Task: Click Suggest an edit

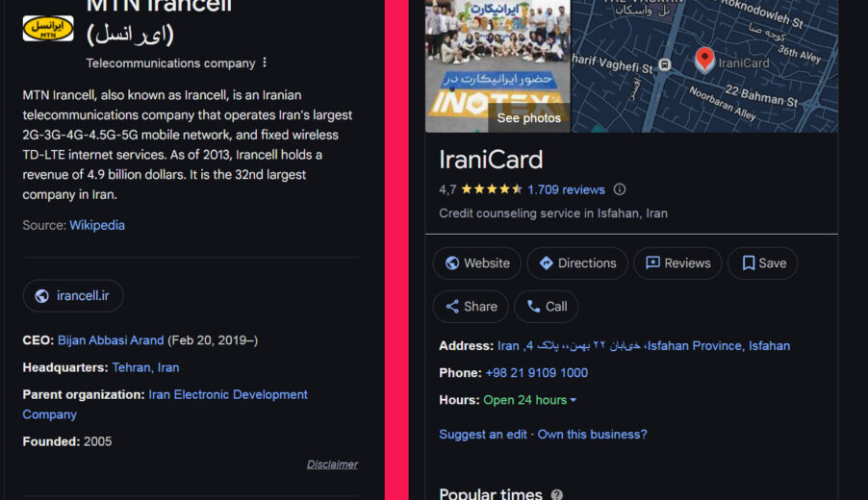Action: coord(483,435)
